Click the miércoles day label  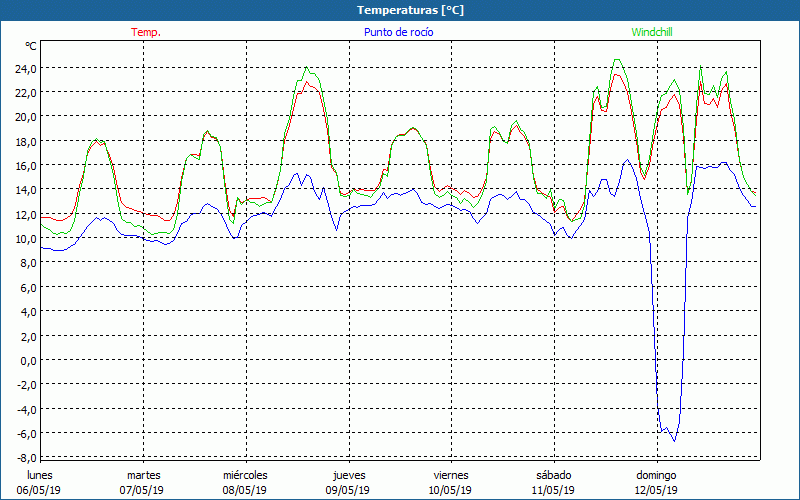(245, 475)
